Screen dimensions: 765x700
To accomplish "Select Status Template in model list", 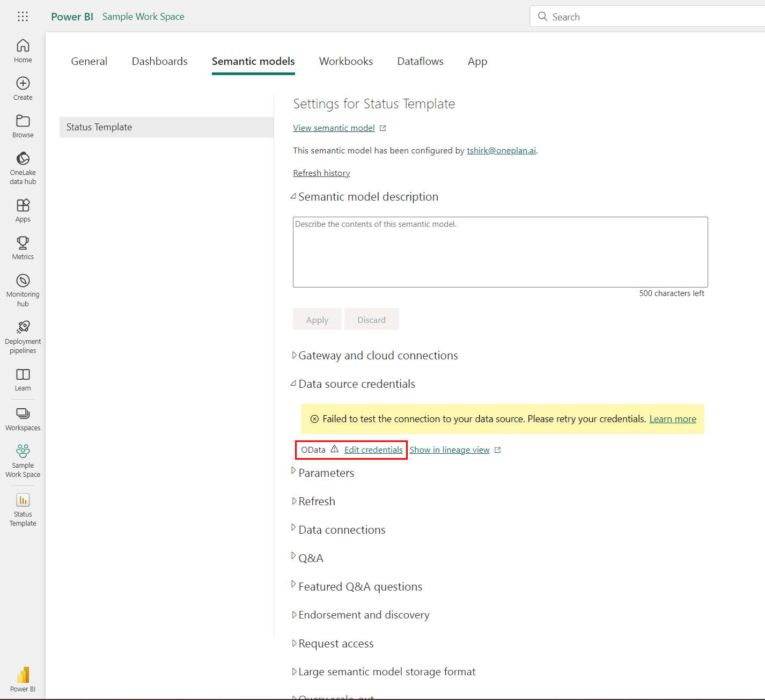I will 166,127.
